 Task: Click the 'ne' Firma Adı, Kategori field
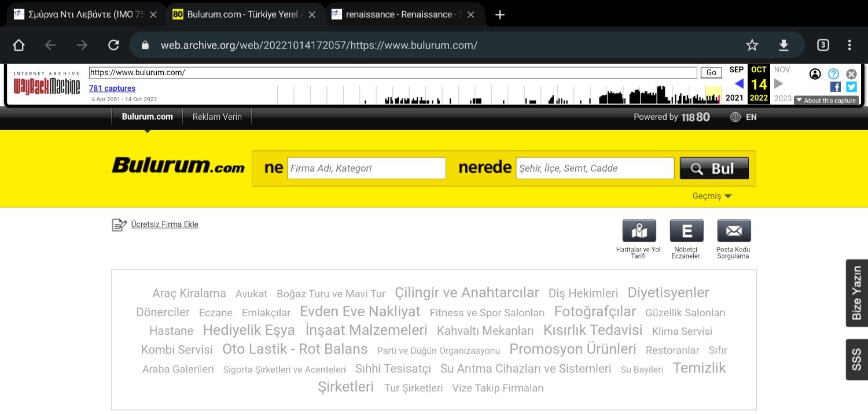click(x=367, y=168)
